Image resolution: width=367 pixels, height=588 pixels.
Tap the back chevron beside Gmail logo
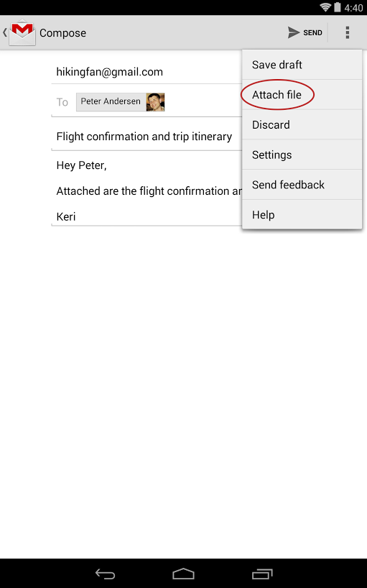4,32
